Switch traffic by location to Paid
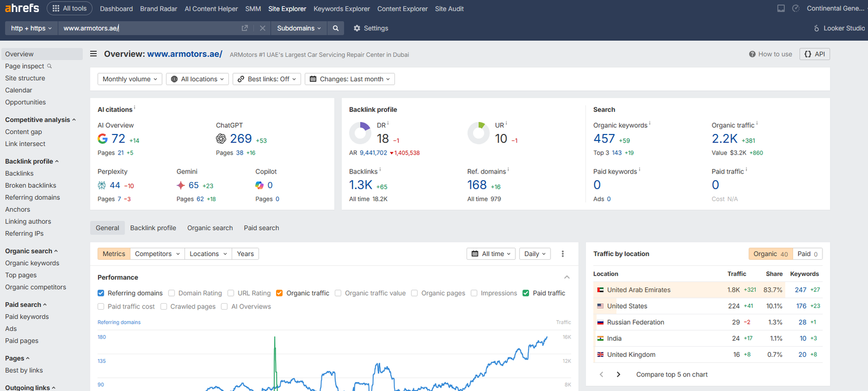 coord(807,254)
